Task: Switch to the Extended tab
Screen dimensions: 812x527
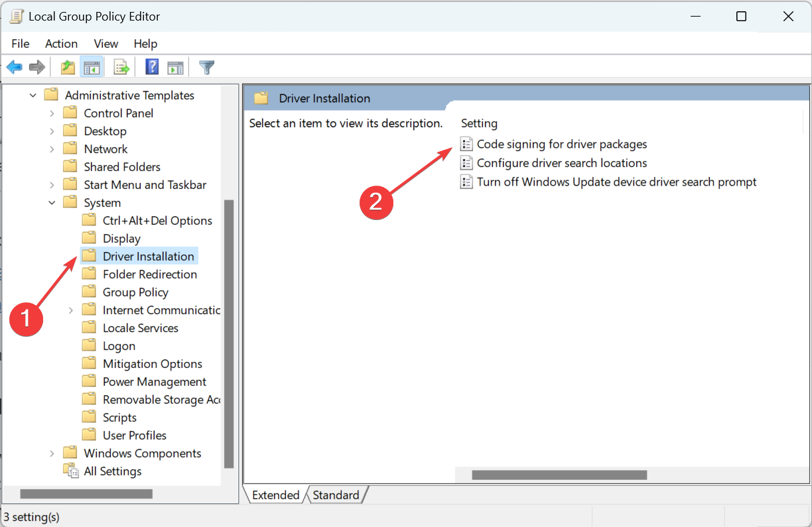Action: pyautogui.click(x=275, y=495)
